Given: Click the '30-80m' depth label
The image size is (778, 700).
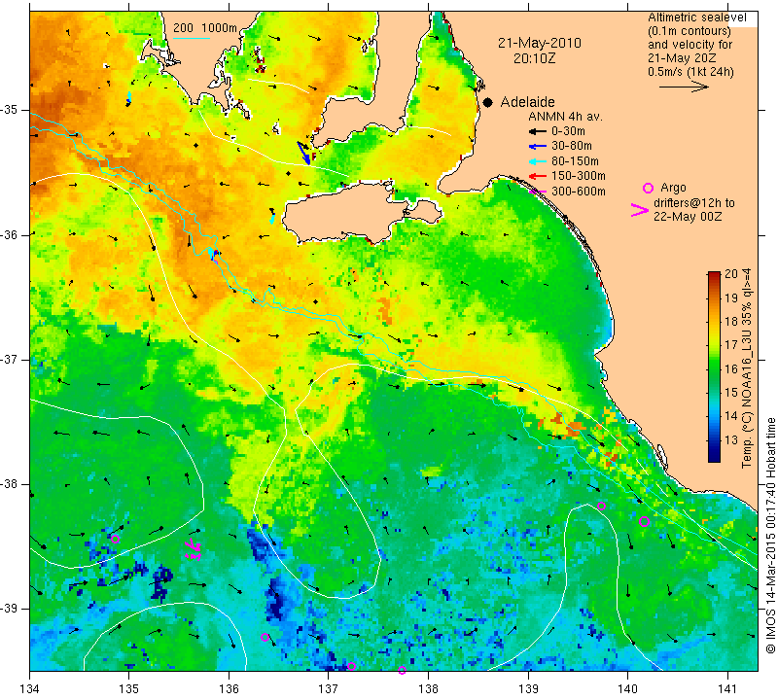Looking at the screenshot, I should [572, 146].
